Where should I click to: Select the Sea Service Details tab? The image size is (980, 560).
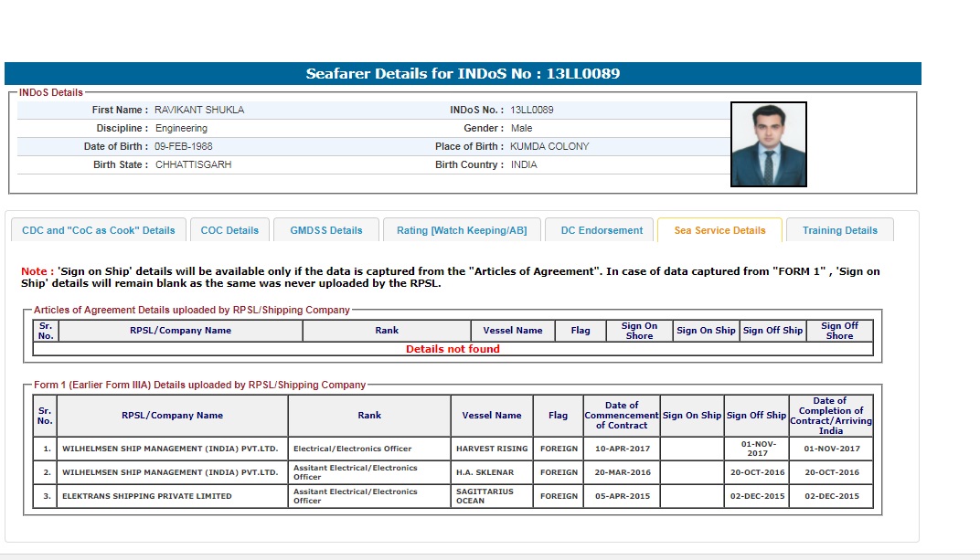click(x=719, y=230)
